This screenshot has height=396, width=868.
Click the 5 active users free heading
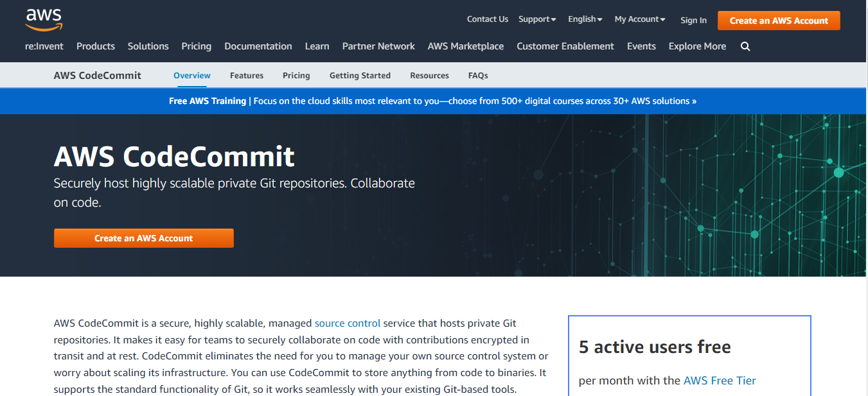tap(655, 347)
